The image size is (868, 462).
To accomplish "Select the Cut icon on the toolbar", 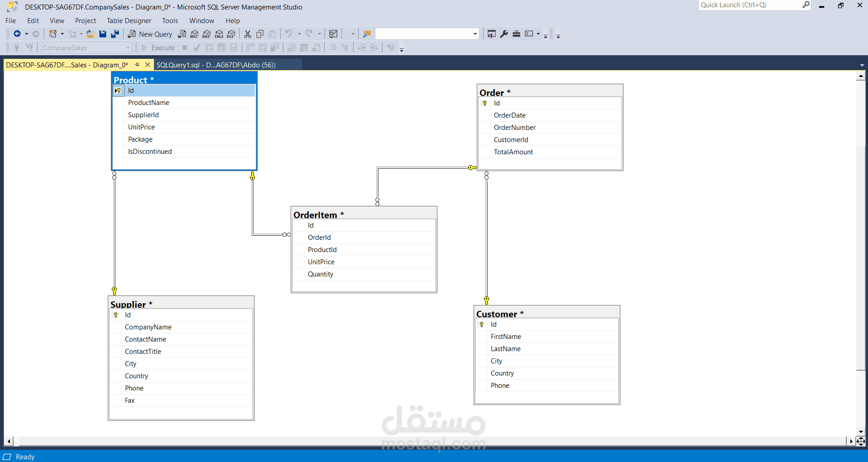I will click(248, 33).
